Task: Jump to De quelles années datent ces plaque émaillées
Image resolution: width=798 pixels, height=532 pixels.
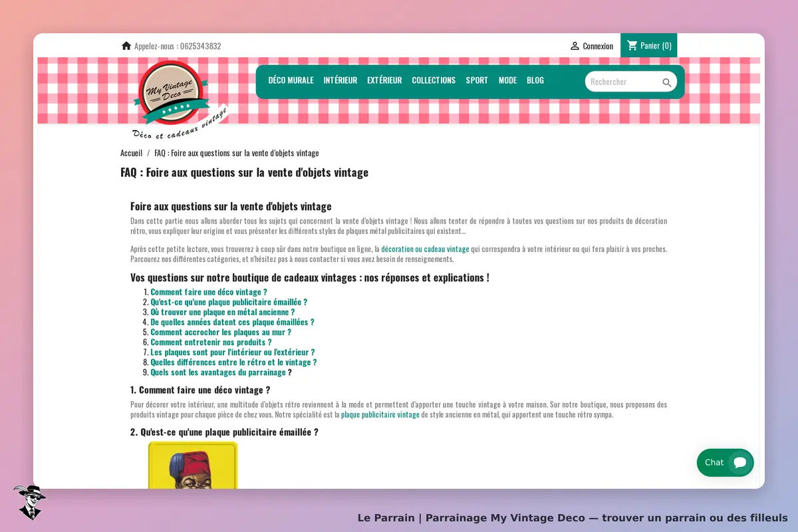Action: pos(232,322)
